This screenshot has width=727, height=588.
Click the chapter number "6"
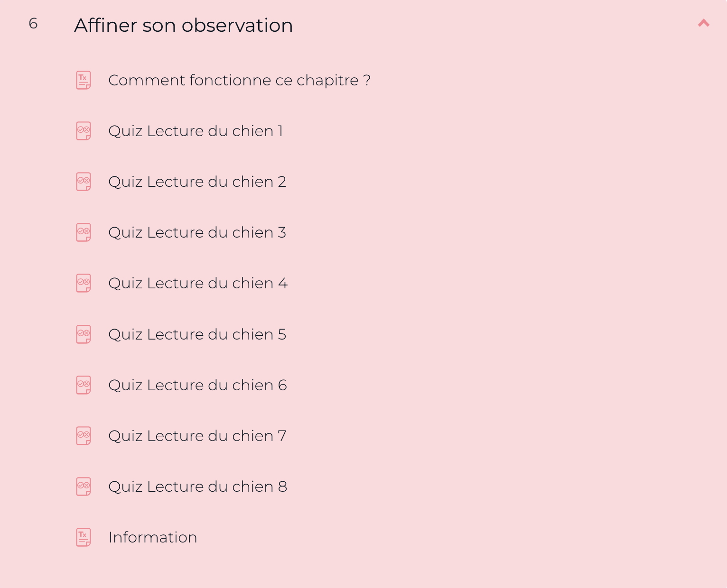[33, 23]
